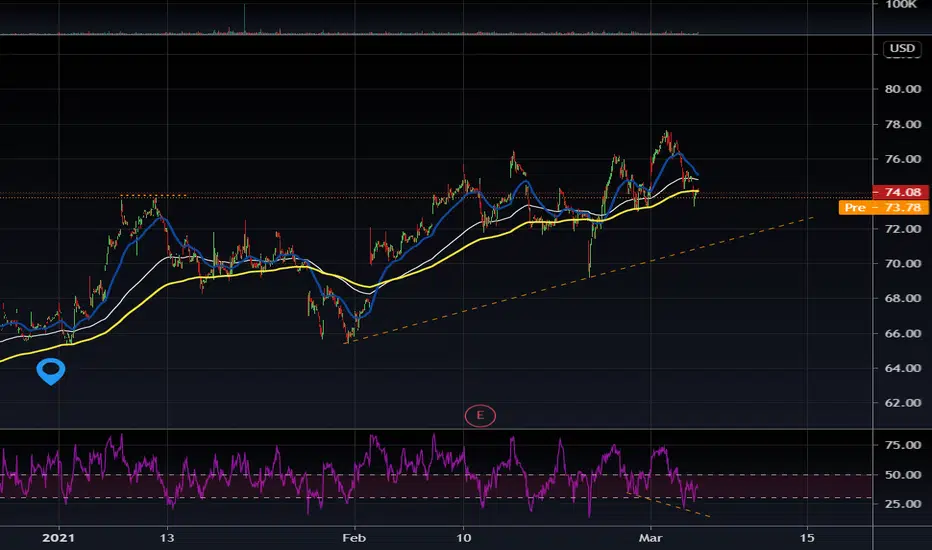The height and width of the screenshot is (550, 932).
Task: Select the orange Pre 73.78 label
Action: (x=883, y=208)
